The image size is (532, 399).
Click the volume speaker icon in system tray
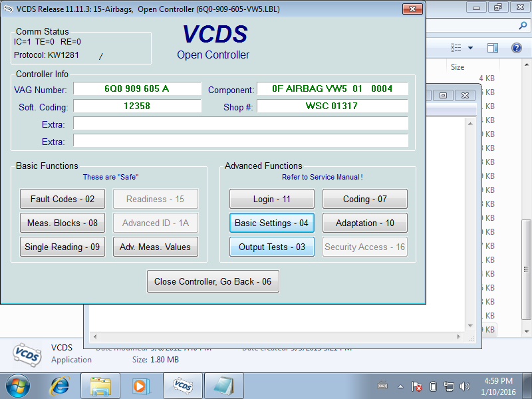tap(464, 386)
